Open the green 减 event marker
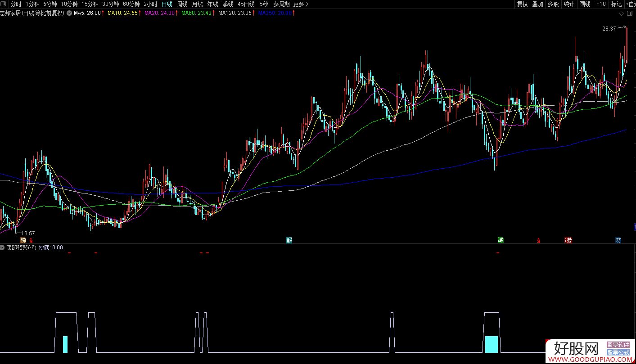 point(501,240)
